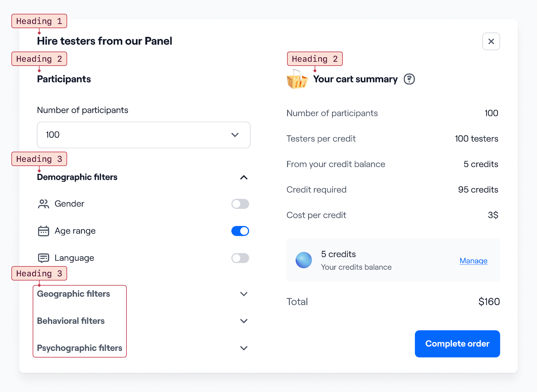Click the 3$ cost per credit value
This screenshot has width=537, height=392.
coord(493,215)
